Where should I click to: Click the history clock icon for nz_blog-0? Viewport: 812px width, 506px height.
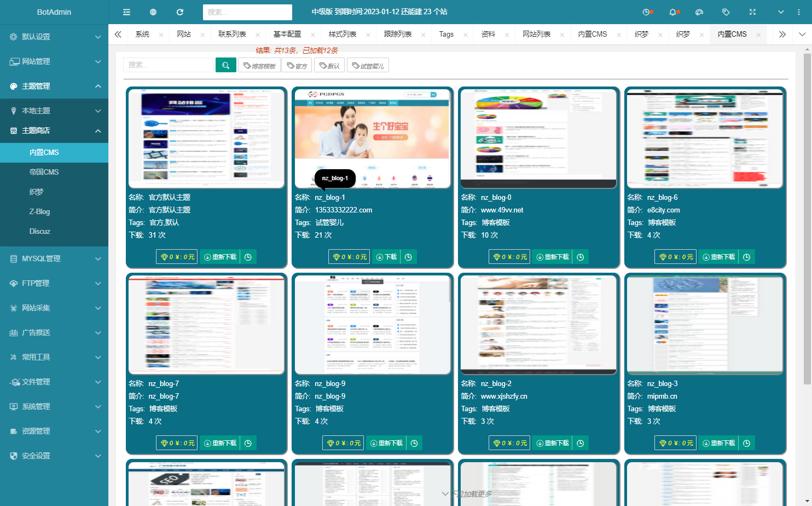[x=581, y=257]
